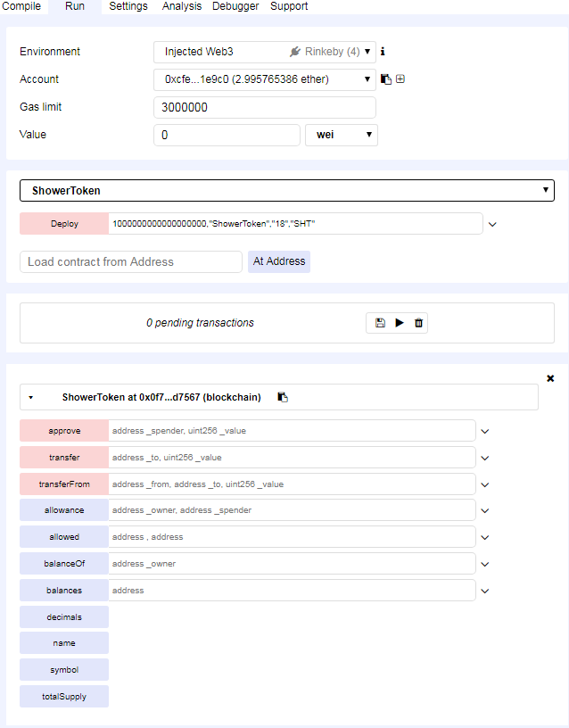Expand the transferFrom function parameters
569x728 pixels.
485,484
